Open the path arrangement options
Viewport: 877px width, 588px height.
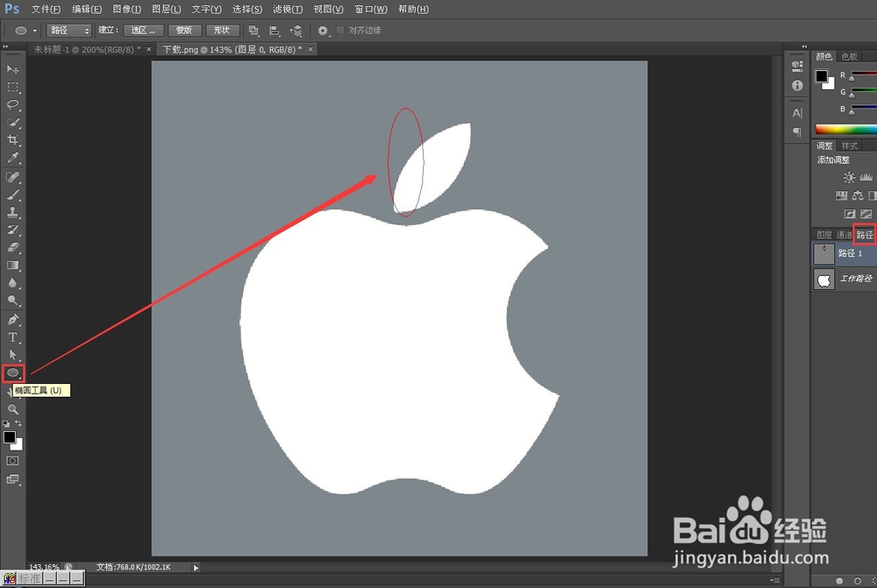tap(296, 30)
